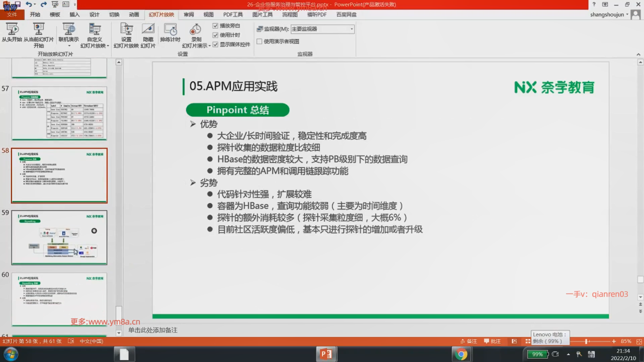Click the 排练计时 icon

[170, 29]
